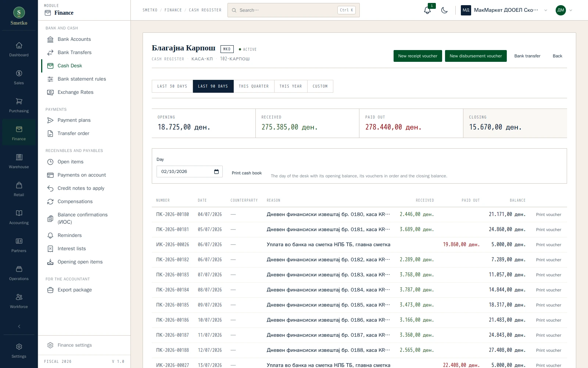
Task: Open Workforce people icon
Action: point(19,297)
